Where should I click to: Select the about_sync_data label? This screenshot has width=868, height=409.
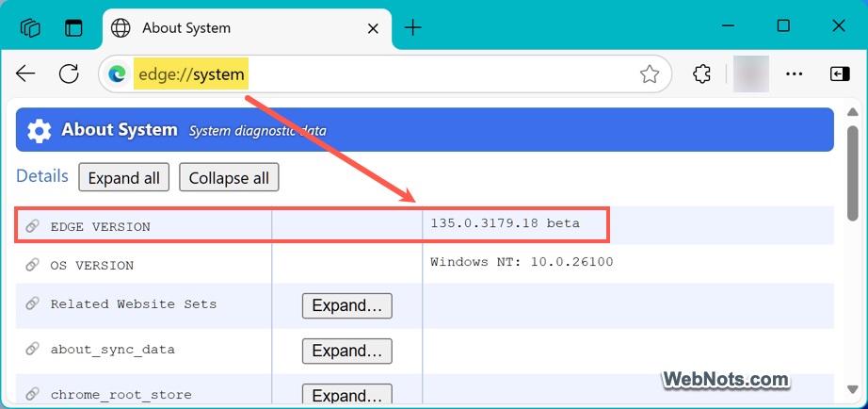point(112,350)
